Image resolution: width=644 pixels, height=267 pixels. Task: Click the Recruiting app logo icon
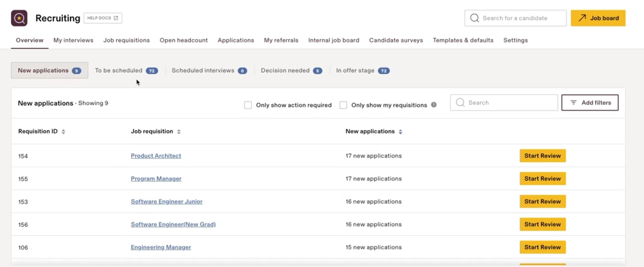tap(19, 18)
